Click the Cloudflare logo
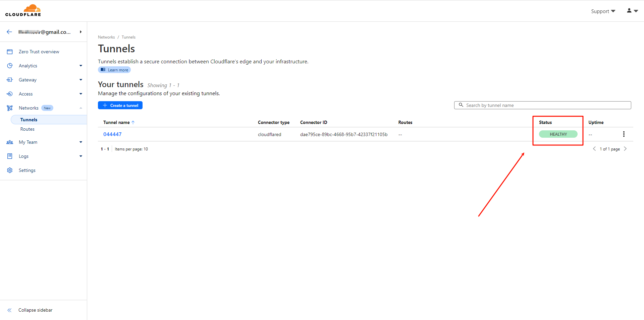This screenshot has width=644, height=320. [x=23, y=10]
